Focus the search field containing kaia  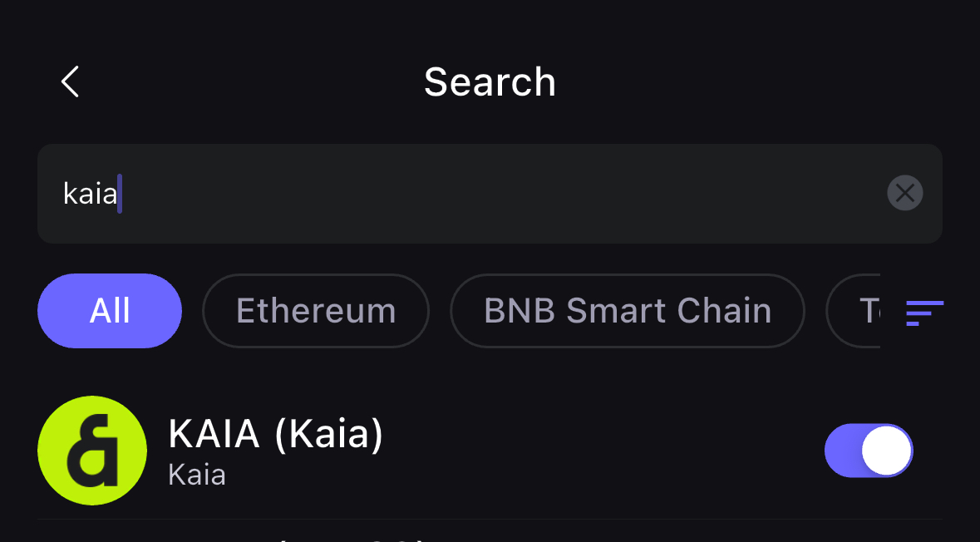coord(490,193)
